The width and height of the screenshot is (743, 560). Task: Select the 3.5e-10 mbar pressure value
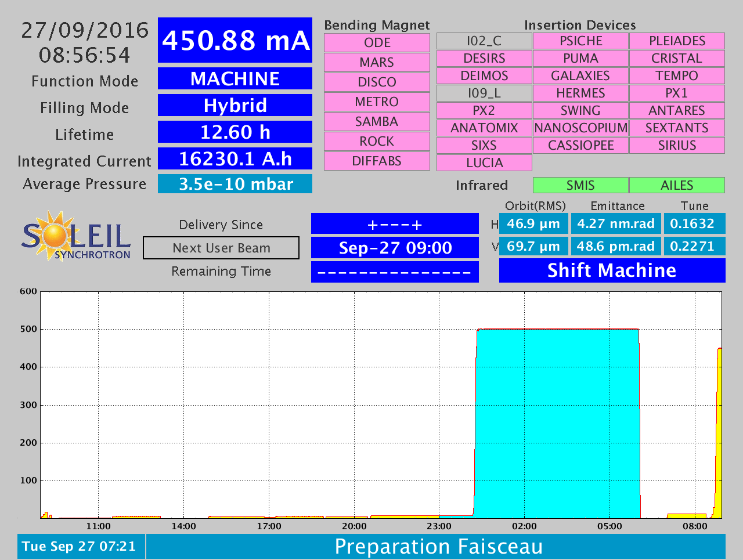click(235, 184)
